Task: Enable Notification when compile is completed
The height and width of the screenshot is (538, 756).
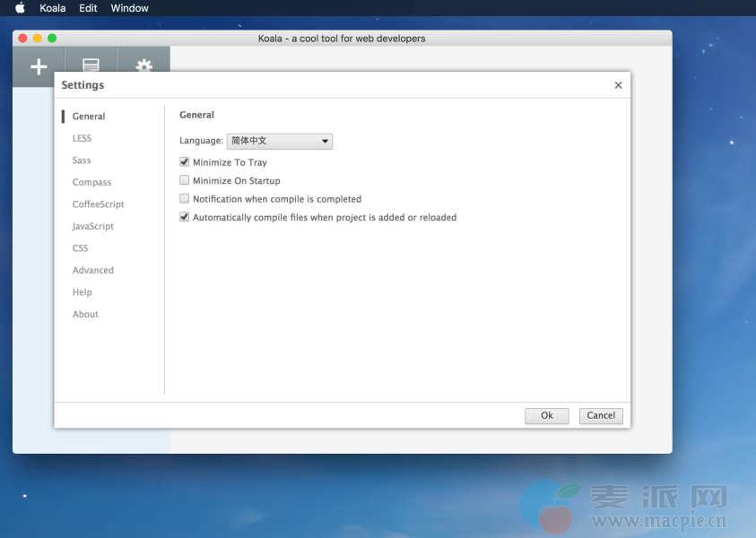Action: click(185, 199)
